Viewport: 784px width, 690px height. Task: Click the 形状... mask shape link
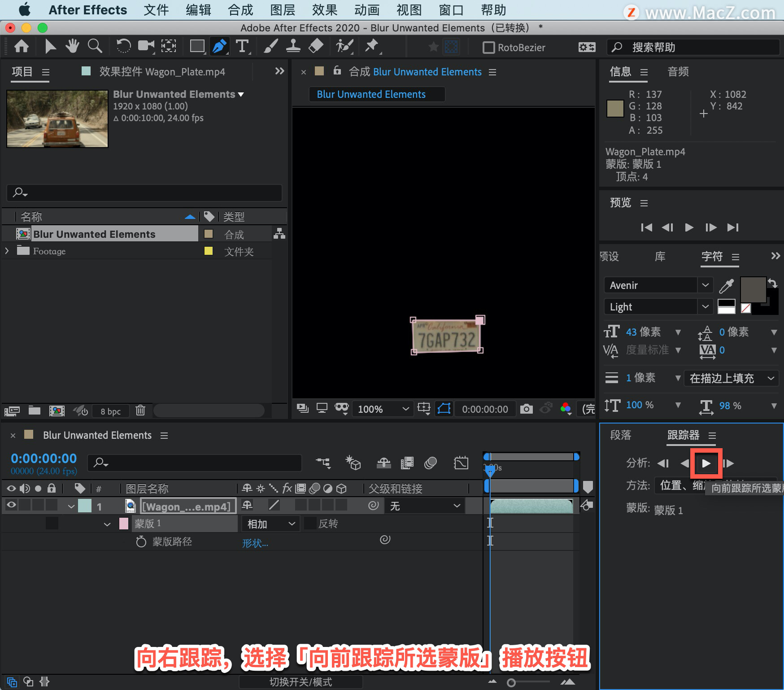pos(255,543)
